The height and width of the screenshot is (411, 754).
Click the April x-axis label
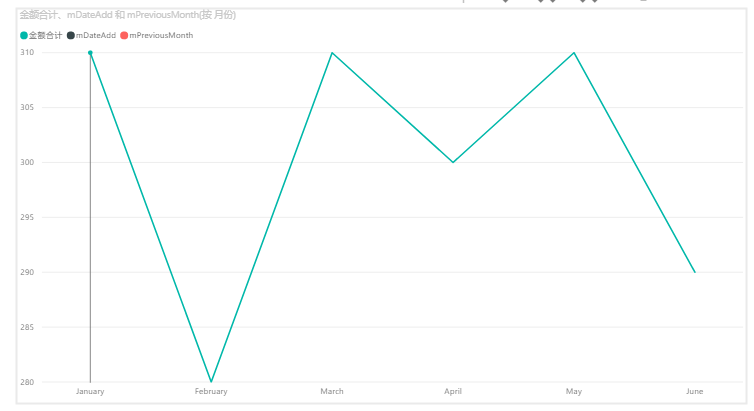pyautogui.click(x=453, y=391)
